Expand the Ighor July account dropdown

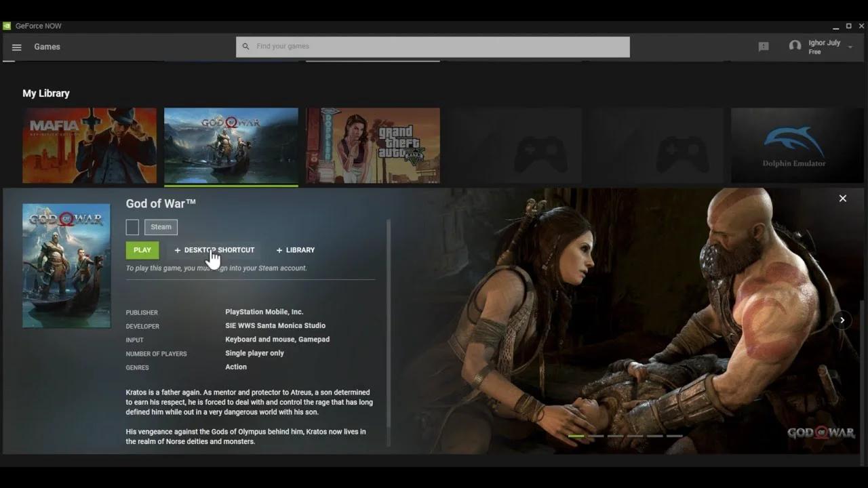[x=850, y=47]
